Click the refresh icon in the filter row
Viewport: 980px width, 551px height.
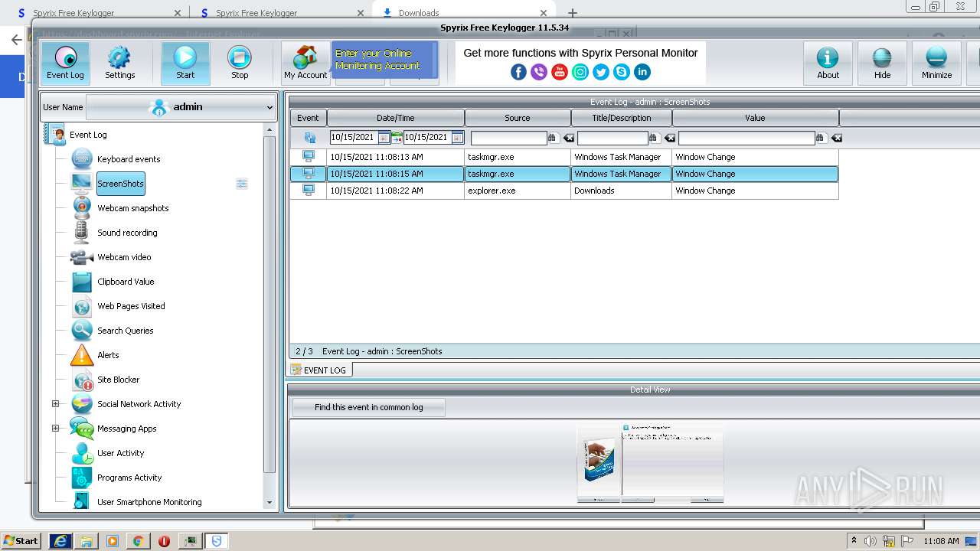click(x=309, y=138)
